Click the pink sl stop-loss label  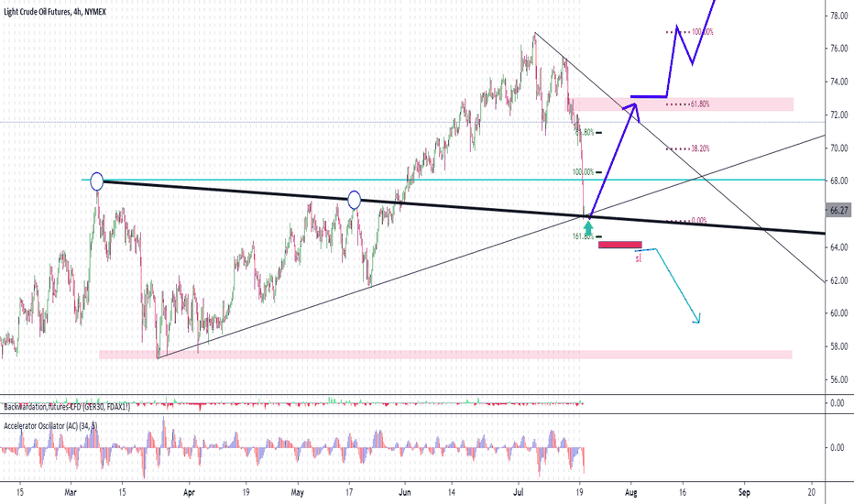point(639,258)
